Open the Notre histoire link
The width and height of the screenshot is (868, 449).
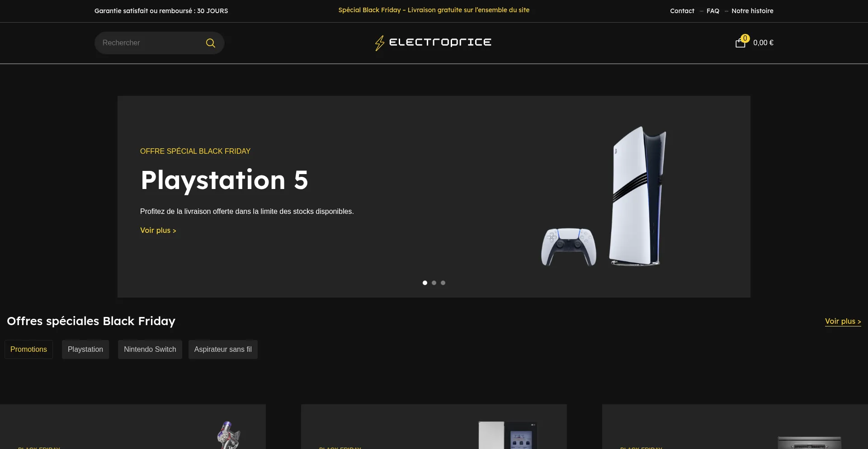click(752, 11)
